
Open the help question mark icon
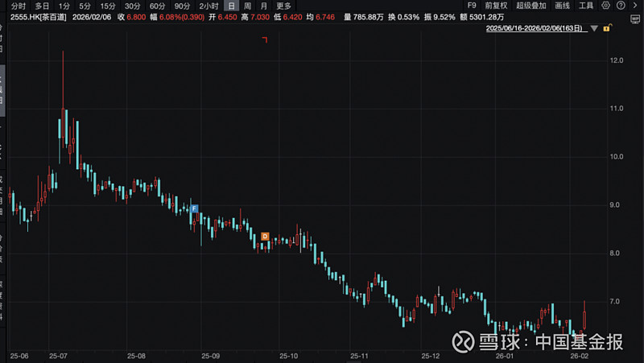(x=621, y=6)
